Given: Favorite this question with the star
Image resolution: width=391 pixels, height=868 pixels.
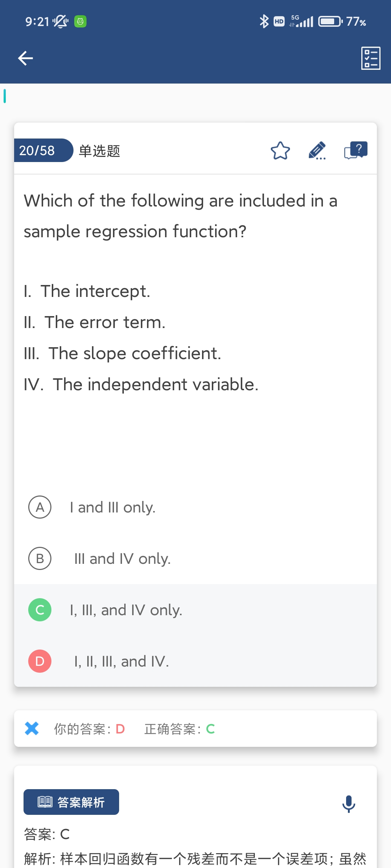Looking at the screenshot, I should pos(280,150).
